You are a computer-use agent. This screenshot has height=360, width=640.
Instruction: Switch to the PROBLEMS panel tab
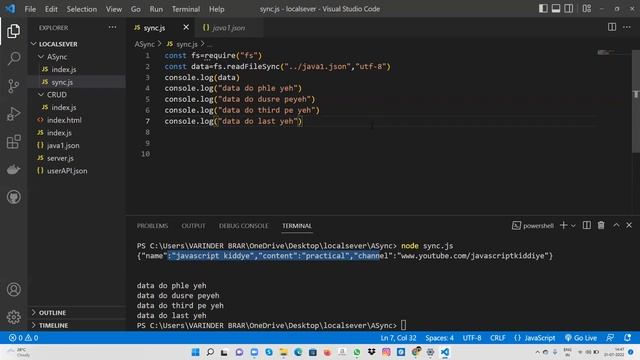(152, 226)
